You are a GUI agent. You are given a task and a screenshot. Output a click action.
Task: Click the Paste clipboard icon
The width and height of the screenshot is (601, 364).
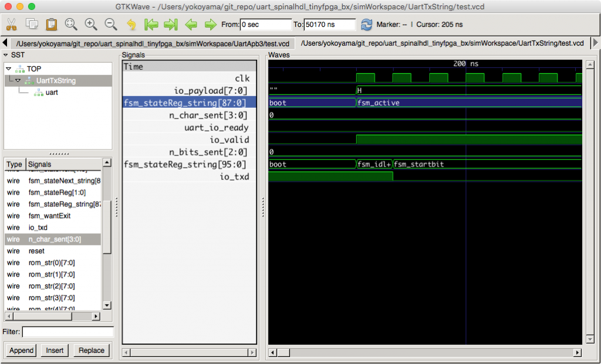click(x=52, y=25)
